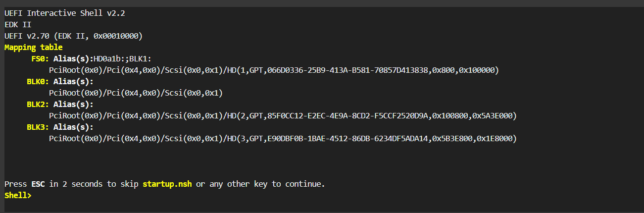Viewport: 644px width, 213px height.
Task: Click the BLK0 device path ending Scsi(0x0,0x1)
Action: pyautogui.click(x=136, y=93)
